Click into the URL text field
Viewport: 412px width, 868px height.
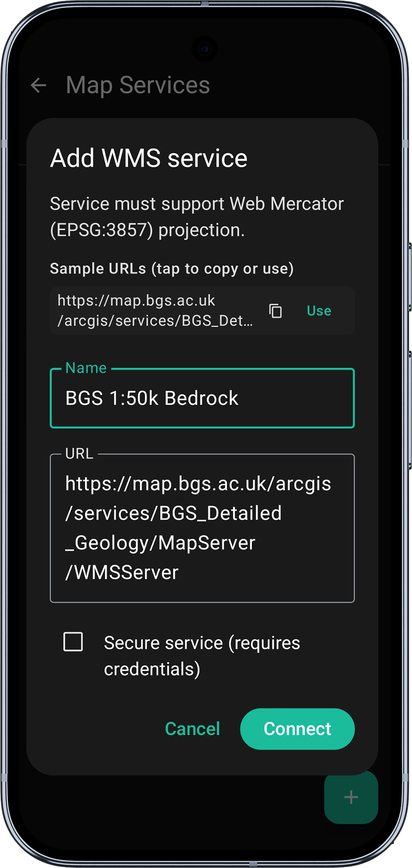click(x=202, y=528)
